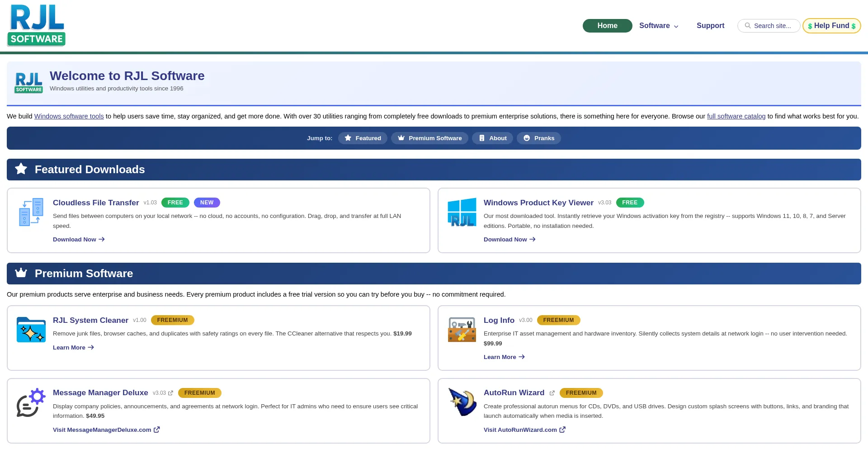Image resolution: width=868 pixels, height=449 pixels.
Task: Open Log Info title link
Action: [499, 320]
